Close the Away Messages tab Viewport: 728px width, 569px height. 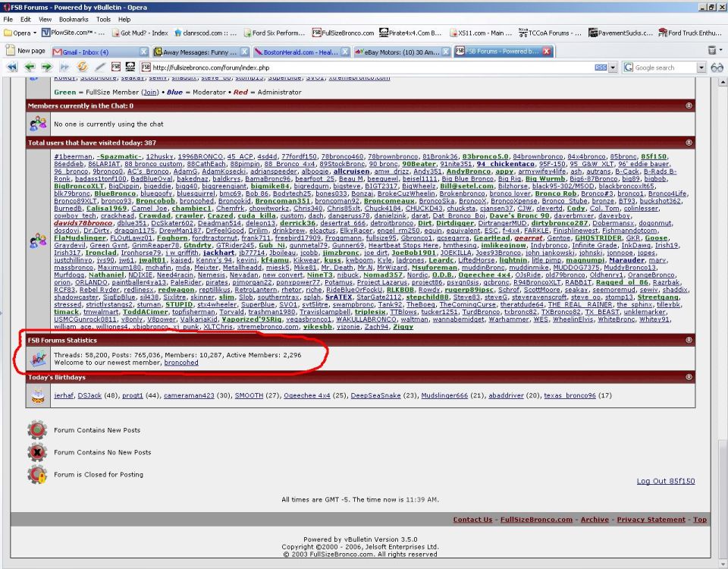pos(244,52)
